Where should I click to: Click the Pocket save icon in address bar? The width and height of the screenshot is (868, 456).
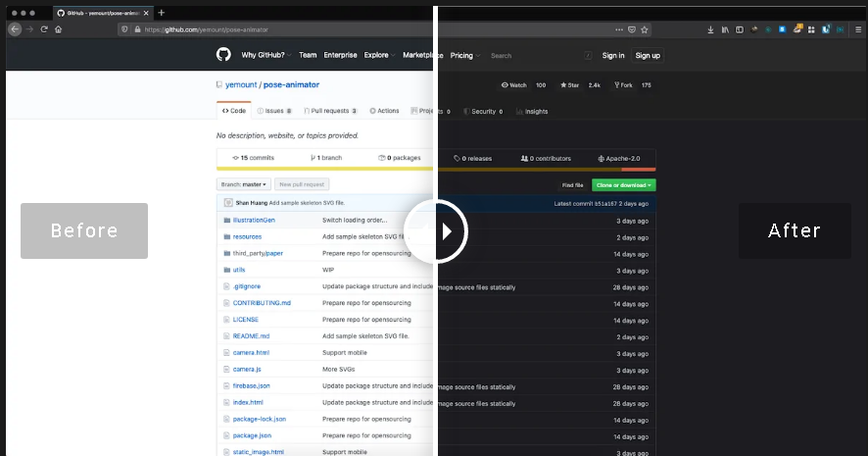pos(632,29)
